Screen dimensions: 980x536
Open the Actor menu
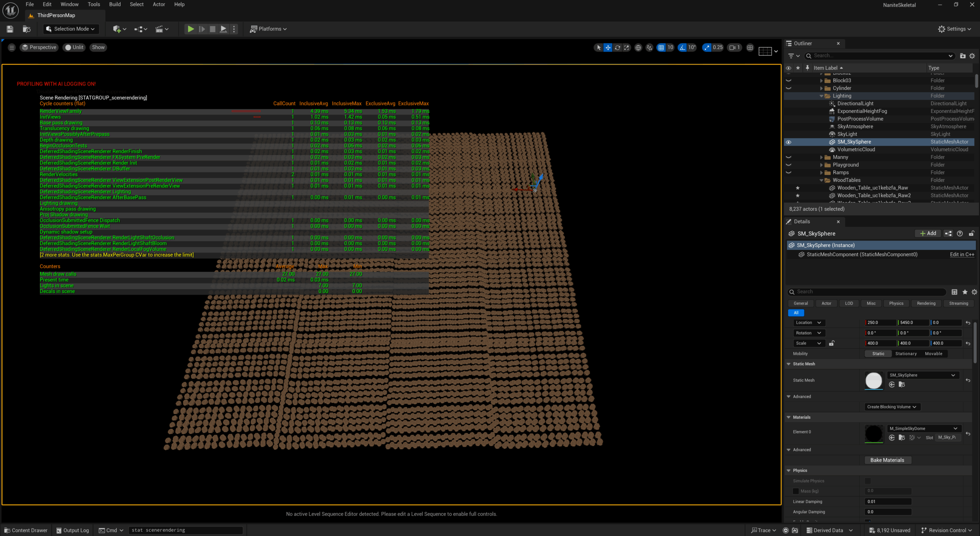[x=159, y=4]
